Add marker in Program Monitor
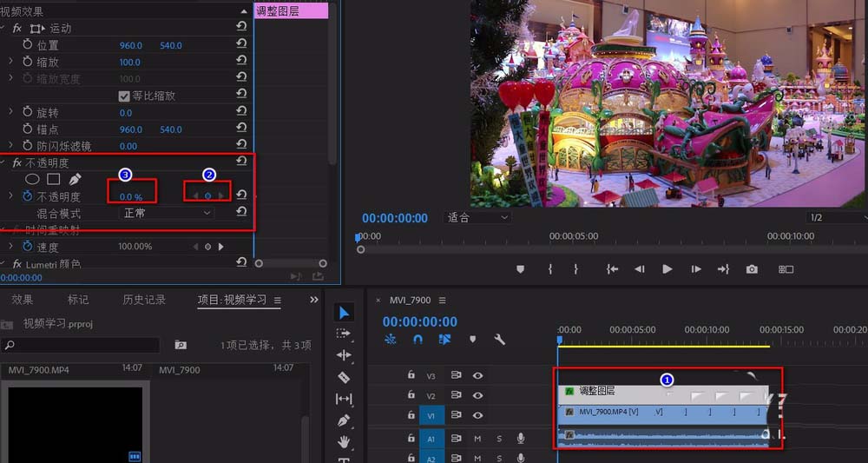Image resolution: width=868 pixels, height=463 pixels. tap(520, 269)
